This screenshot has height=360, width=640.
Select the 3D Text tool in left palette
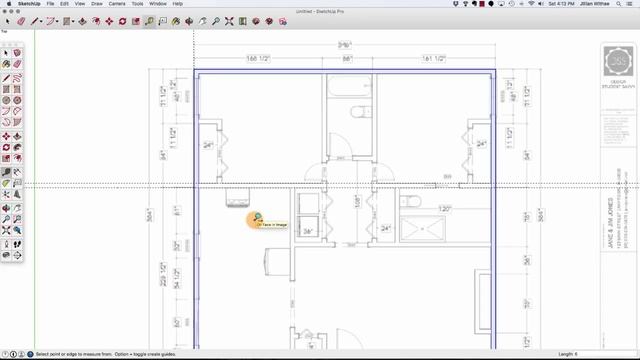coord(17,195)
